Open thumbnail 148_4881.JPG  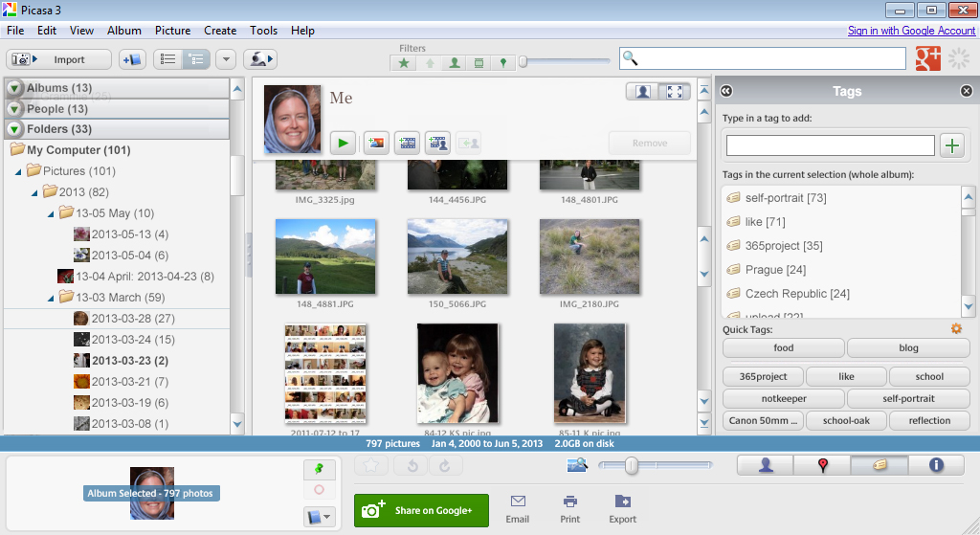(325, 256)
